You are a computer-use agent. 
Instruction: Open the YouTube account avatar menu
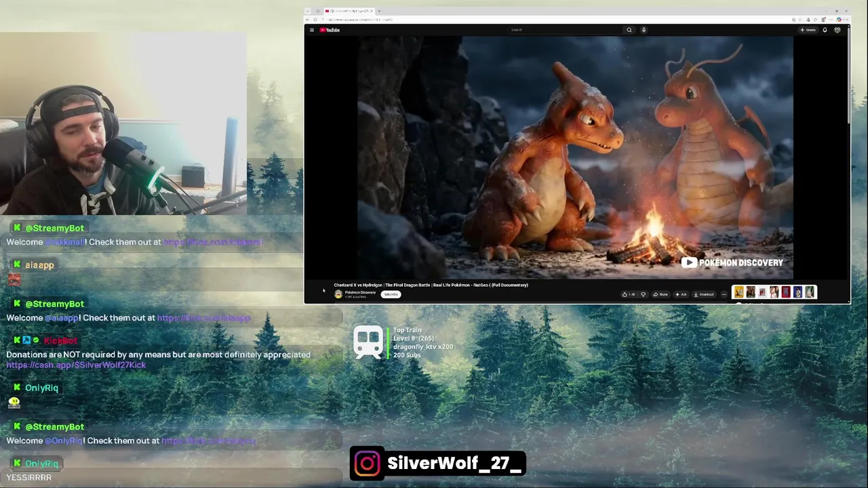tap(837, 30)
